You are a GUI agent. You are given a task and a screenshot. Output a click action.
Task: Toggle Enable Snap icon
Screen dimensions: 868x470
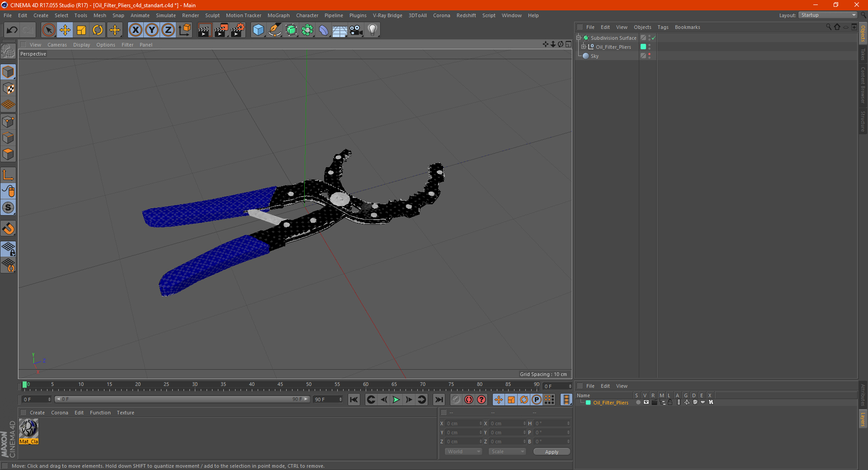(8, 229)
